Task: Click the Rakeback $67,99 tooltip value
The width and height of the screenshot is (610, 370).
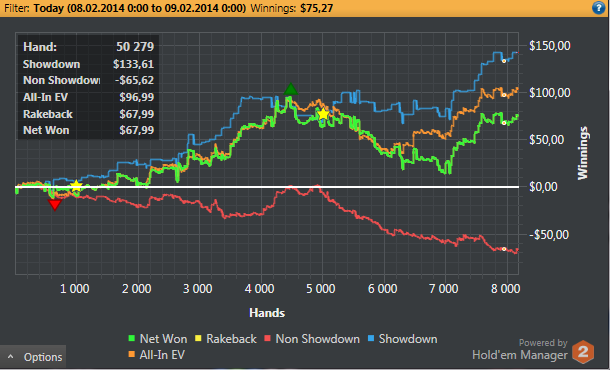Action: coord(137,114)
